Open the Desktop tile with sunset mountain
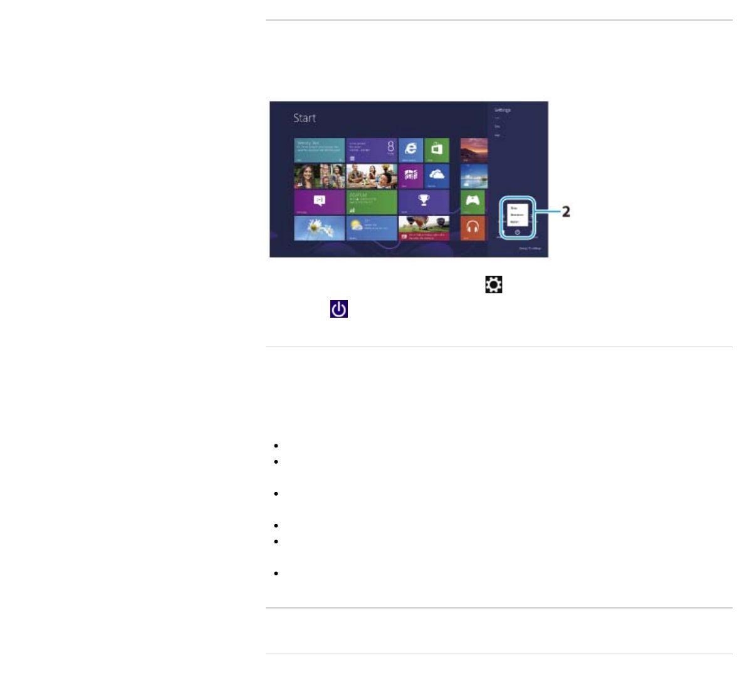This screenshot has height=700, width=742. pos(474,150)
